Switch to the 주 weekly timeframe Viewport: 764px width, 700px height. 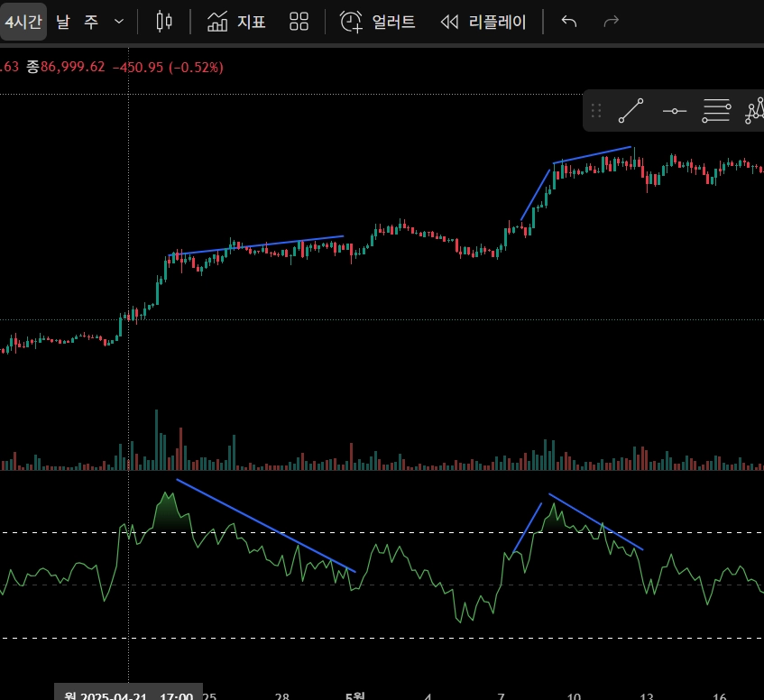(91, 22)
